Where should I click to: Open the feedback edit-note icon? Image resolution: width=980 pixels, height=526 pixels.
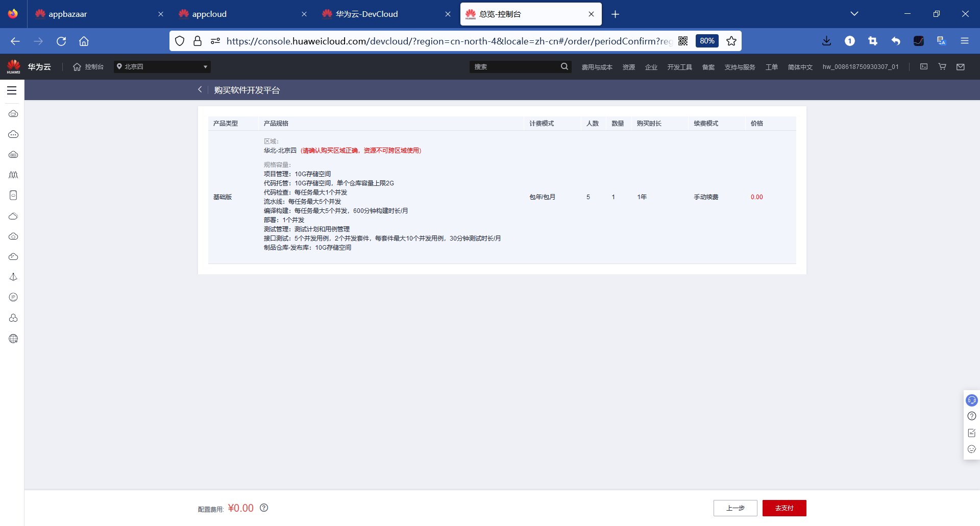click(x=972, y=433)
